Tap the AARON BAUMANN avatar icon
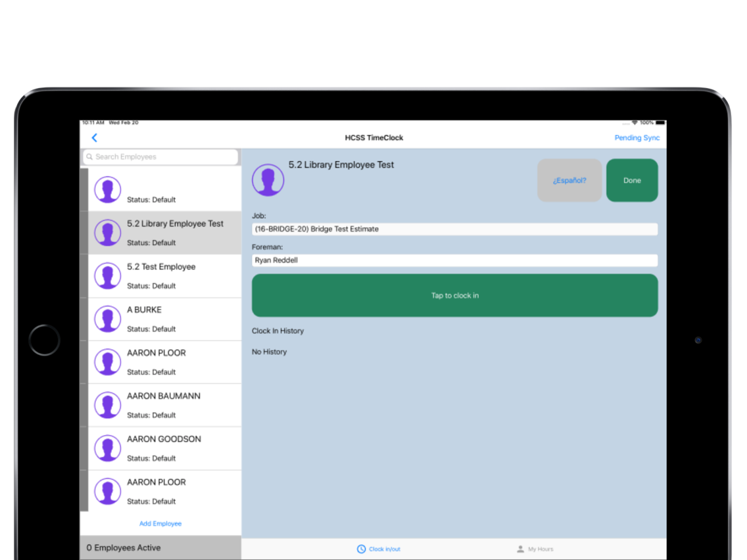Viewport: 747px width, 560px height. [x=107, y=406]
